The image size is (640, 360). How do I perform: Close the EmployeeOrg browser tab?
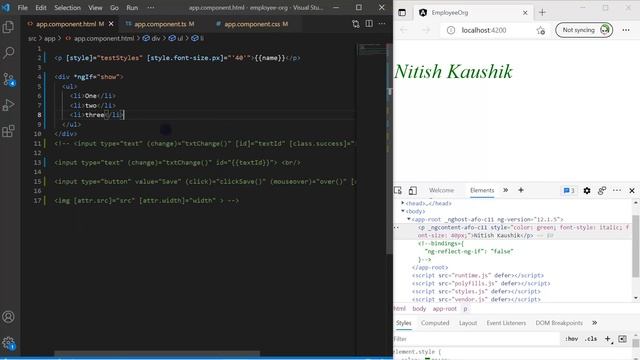[525, 13]
